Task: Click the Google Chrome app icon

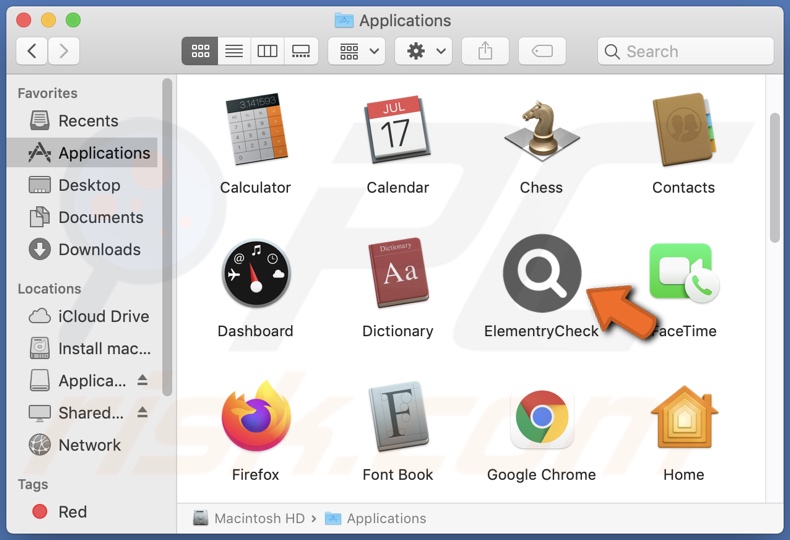Action: [x=542, y=417]
